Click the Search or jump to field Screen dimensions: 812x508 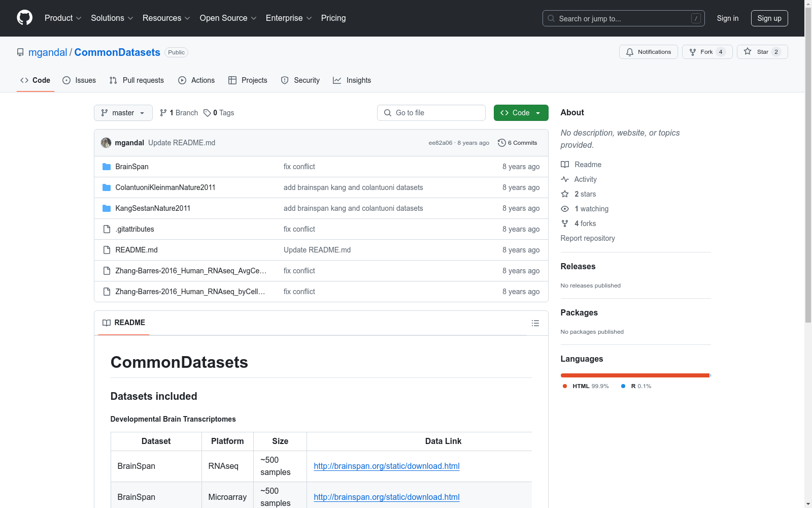click(x=624, y=18)
